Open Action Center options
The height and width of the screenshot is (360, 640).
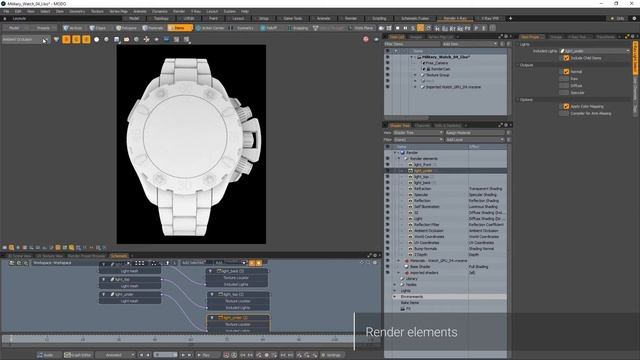pos(210,28)
